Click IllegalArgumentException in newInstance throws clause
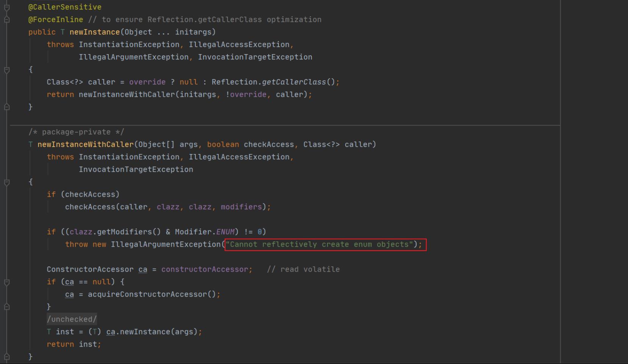The width and height of the screenshot is (628, 364). point(134,57)
